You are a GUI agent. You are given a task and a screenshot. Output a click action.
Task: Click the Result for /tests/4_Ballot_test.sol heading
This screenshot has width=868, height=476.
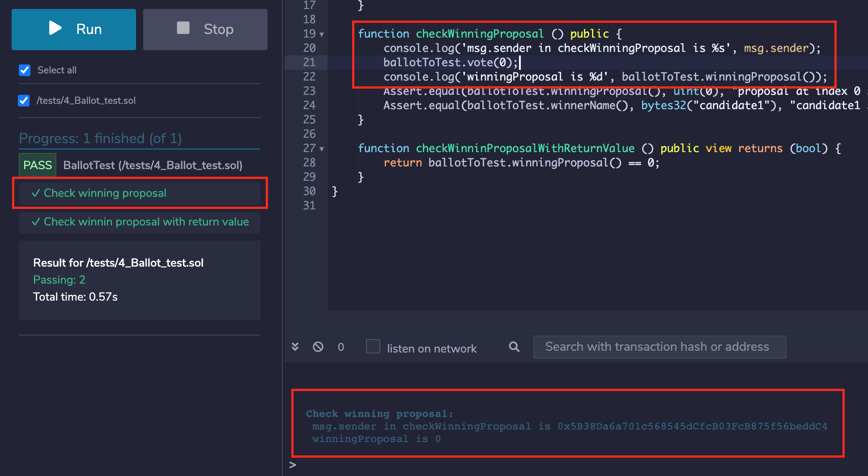tap(118, 263)
